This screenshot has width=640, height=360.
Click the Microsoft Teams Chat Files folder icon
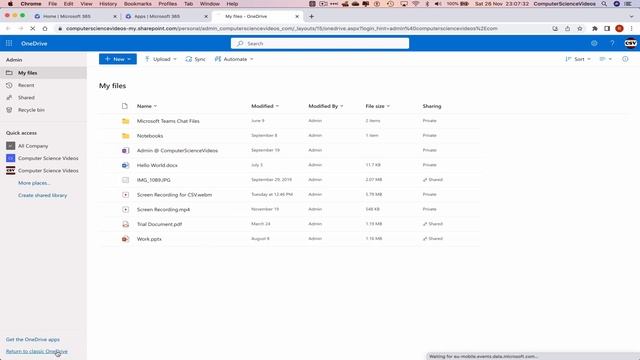[x=125, y=121]
